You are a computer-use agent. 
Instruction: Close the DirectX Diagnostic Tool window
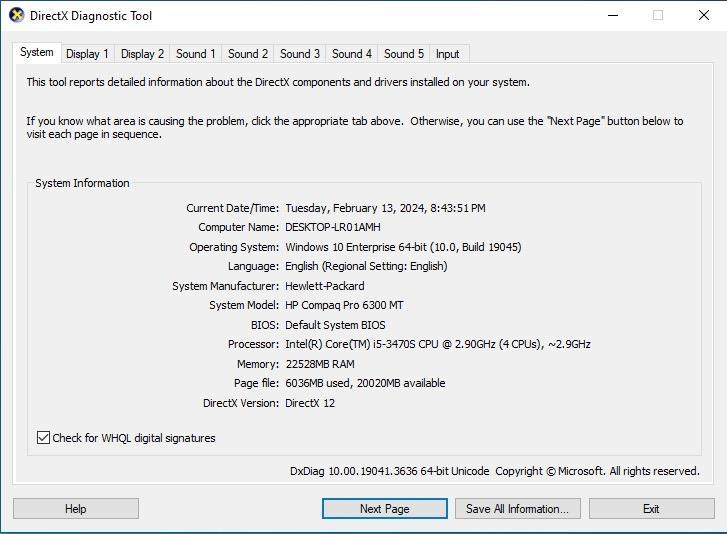tap(703, 15)
